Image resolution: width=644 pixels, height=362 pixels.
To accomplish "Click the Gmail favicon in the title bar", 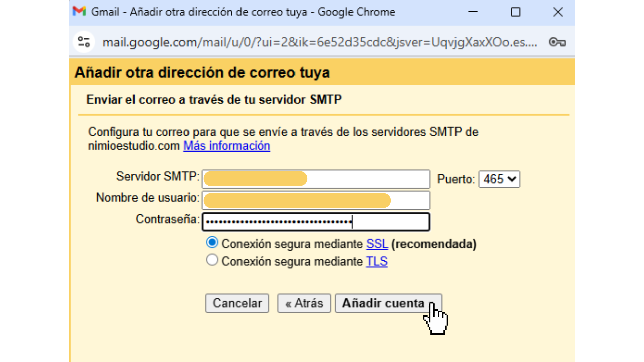I will click(79, 11).
